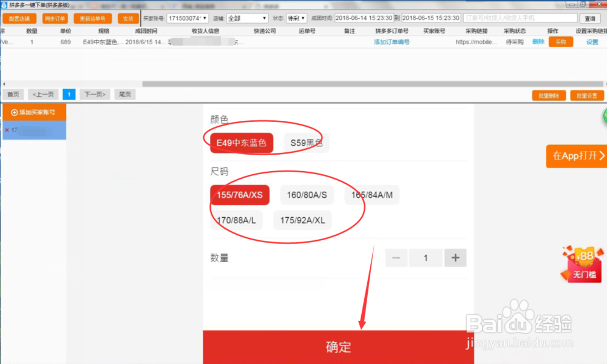Open the 买家账号 dropdown
The width and height of the screenshot is (607, 364).
188,18
